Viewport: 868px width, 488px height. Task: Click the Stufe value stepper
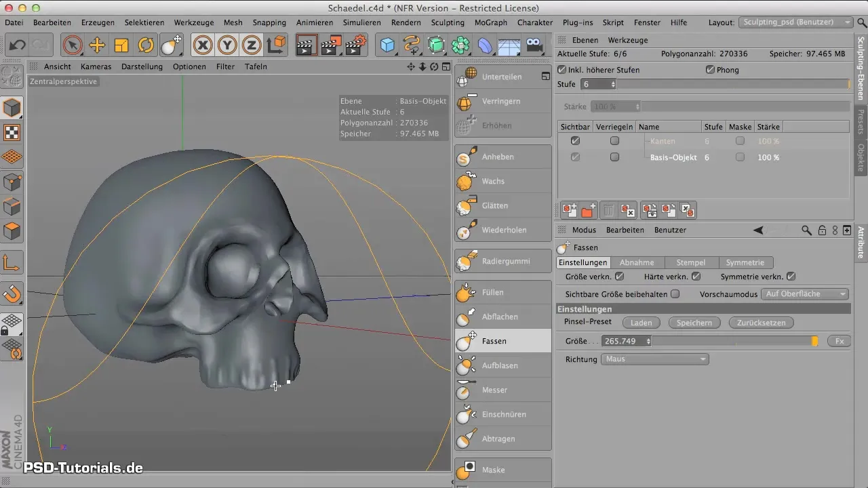point(613,85)
